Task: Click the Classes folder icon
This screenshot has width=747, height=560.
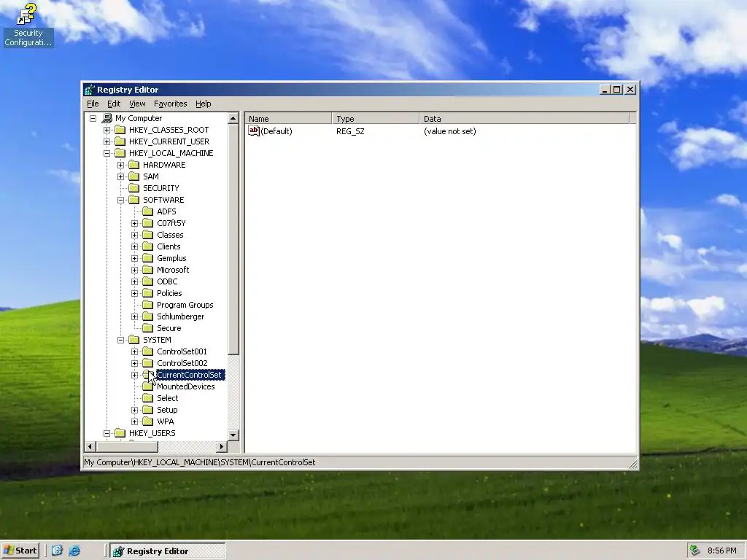Action: [148, 235]
